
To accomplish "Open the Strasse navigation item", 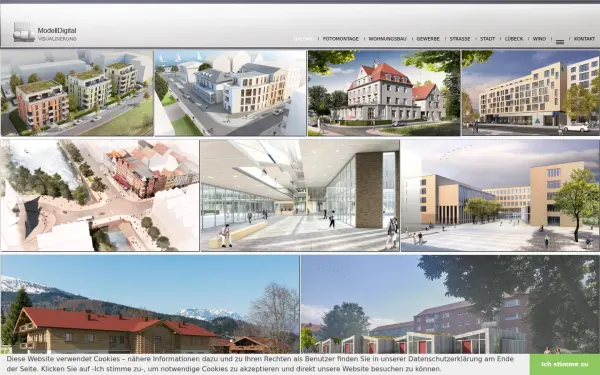I will tap(460, 39).
